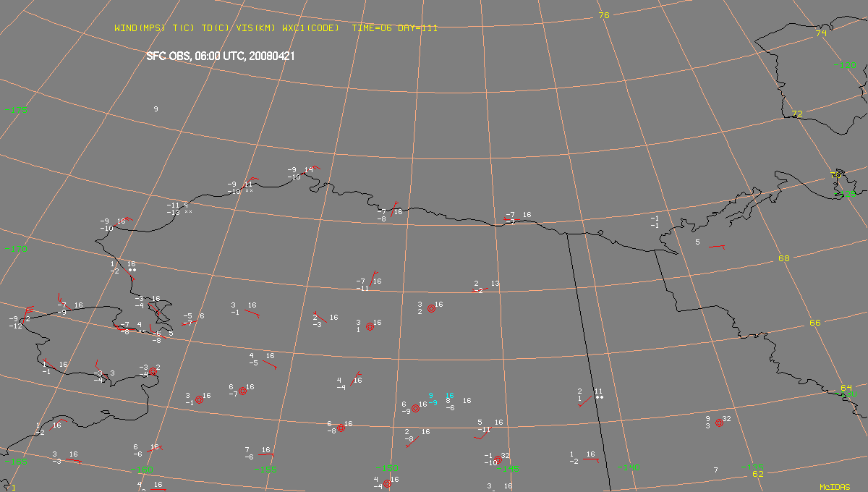This screenshot has height=492, width=868.
Task: Click the latitude label 72
Action: pos(797,114)
